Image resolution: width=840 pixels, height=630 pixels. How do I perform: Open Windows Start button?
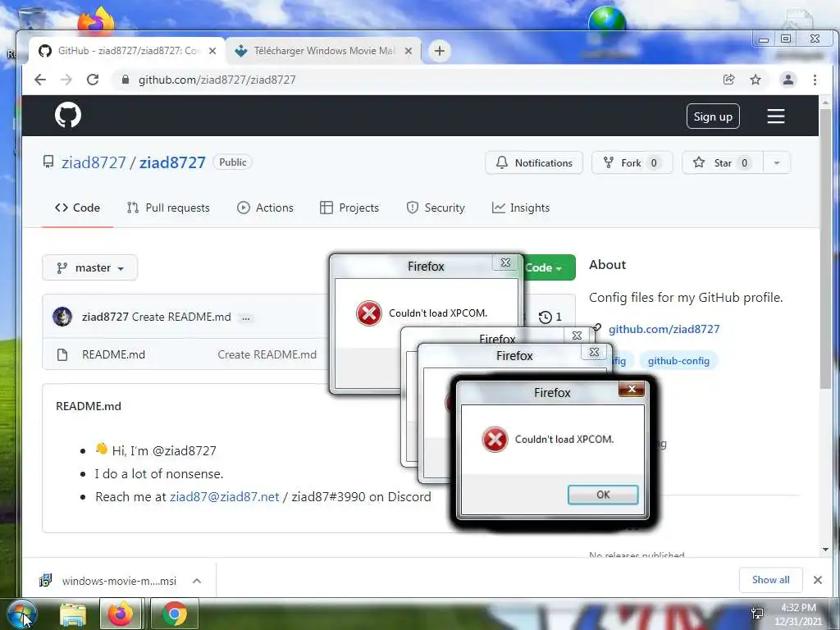coord(21,614)
